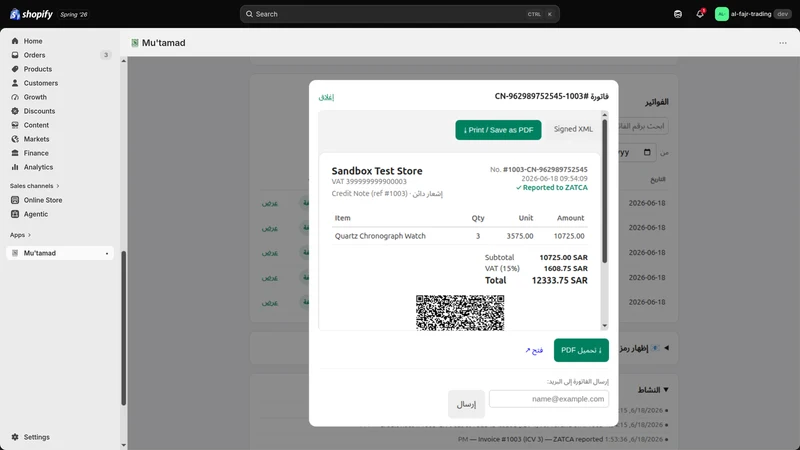Click the Markets globe icon
The height and width of the screenshot is (450, 800).
15,139
